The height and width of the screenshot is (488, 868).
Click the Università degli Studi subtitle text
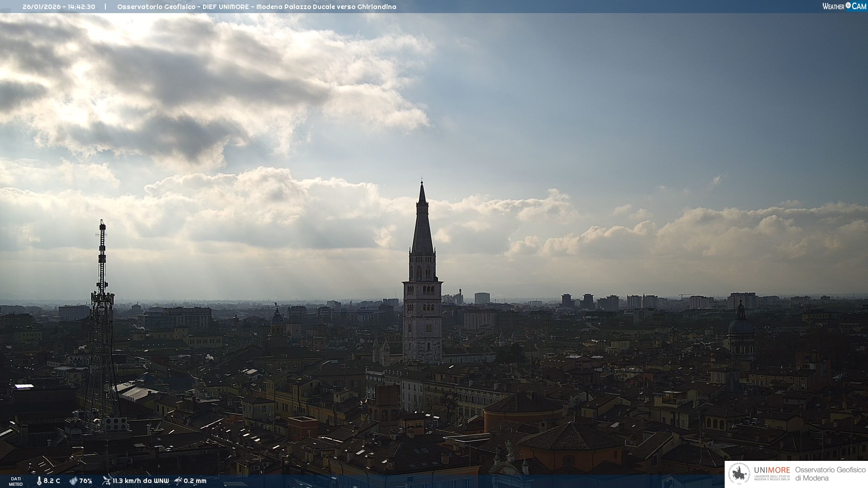tap(772, 478)
